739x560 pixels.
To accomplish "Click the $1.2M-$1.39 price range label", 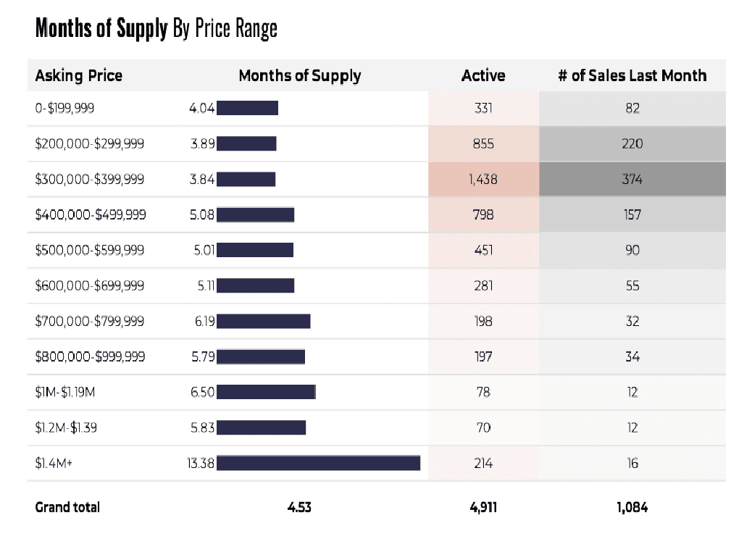I will click(x=66, y=427).
